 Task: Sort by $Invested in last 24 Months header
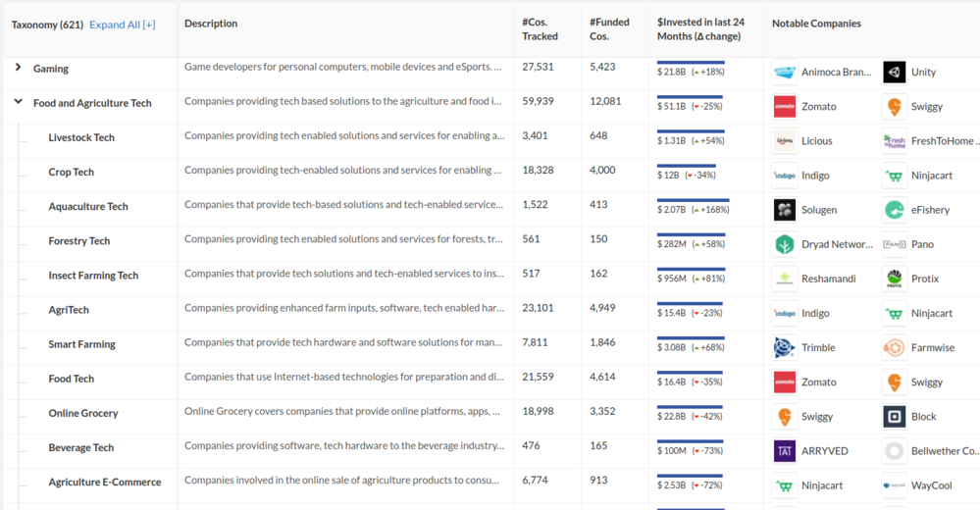pyautogui.click(x=700, y=29)
